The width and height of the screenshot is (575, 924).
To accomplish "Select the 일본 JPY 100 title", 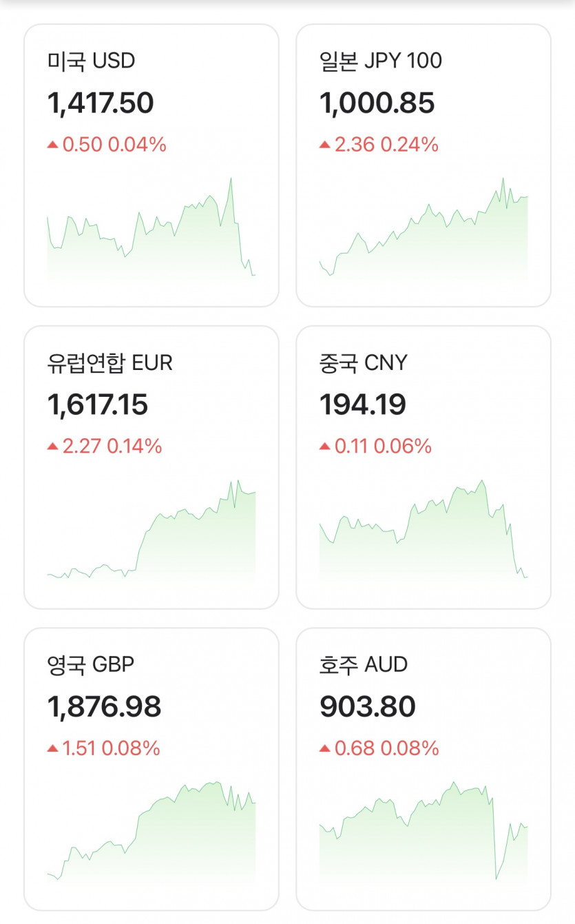I will pos(380,61).
